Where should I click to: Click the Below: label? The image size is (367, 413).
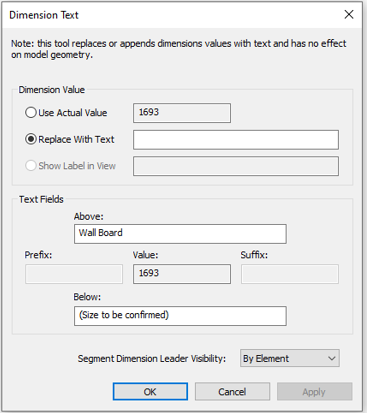point(87,297)
